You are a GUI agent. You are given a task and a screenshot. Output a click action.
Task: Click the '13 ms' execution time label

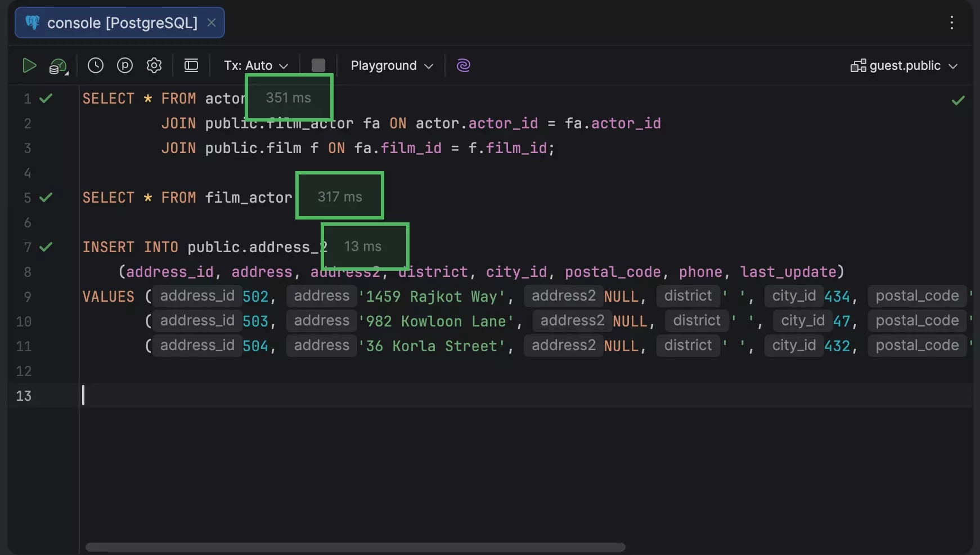(x=363, y=247)
